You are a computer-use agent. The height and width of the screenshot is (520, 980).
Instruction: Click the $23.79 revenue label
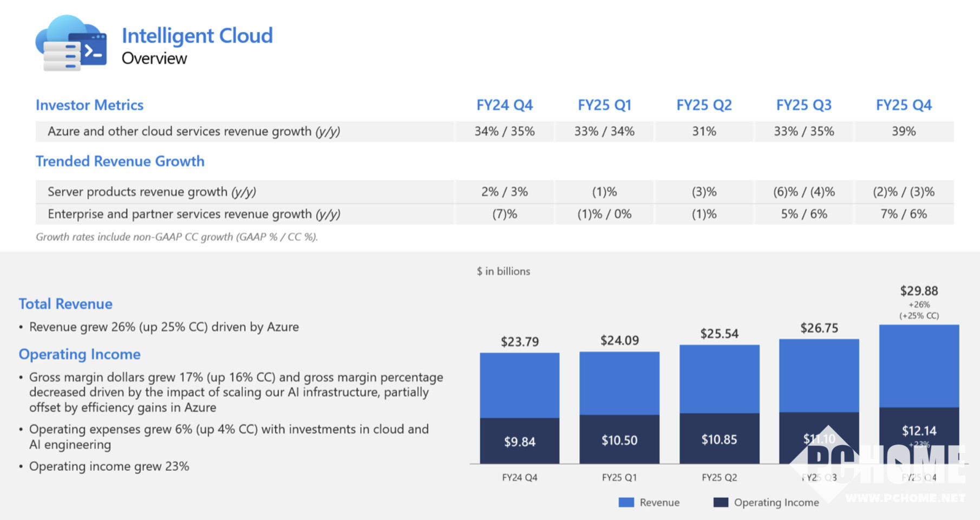click(520, 342)
